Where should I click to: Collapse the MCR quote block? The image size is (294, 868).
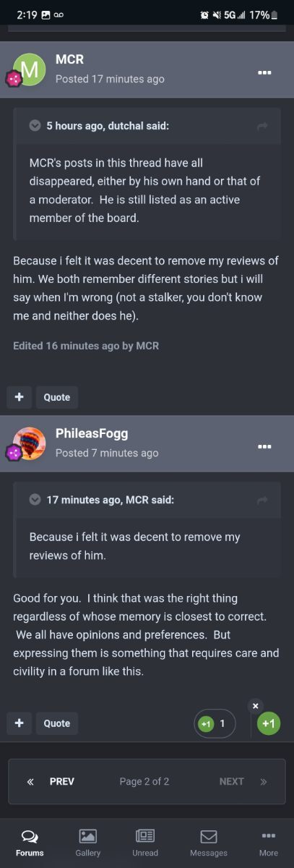point(35,499)
